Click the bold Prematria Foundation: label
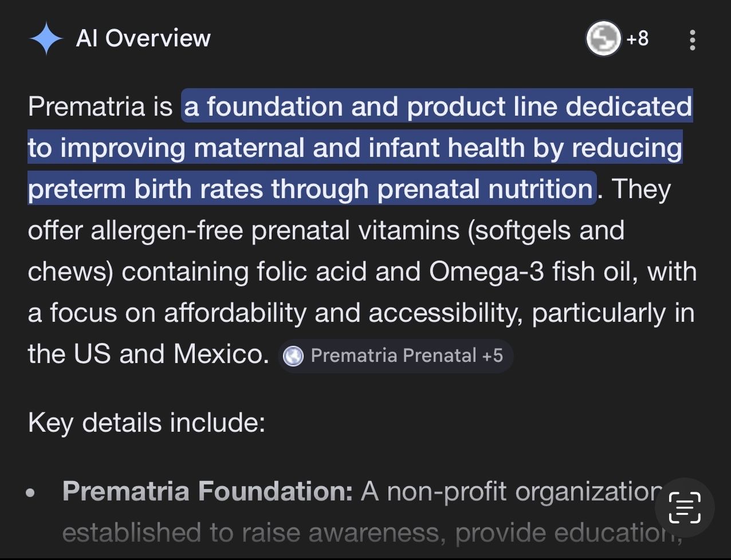The height and width of the screenshot is (560, 731). point(207,491)
